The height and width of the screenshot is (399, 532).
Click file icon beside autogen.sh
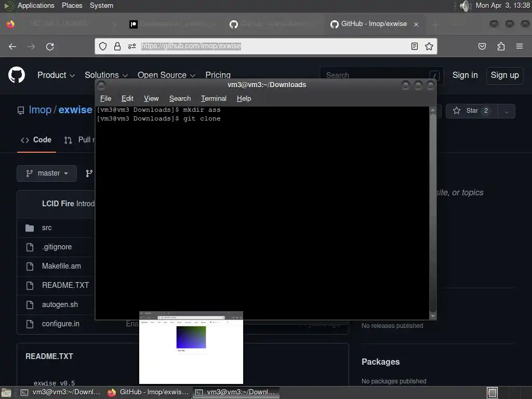30,304
